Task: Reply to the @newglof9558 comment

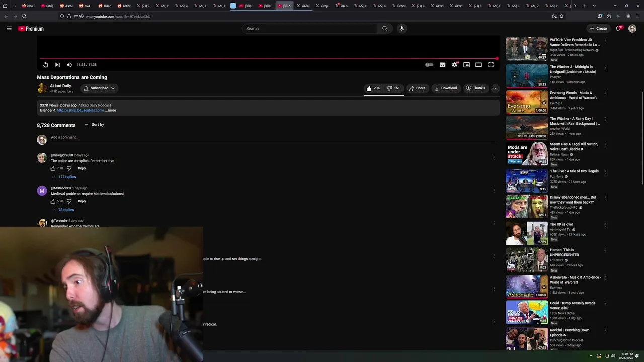Action: click(x=82, y=168)
